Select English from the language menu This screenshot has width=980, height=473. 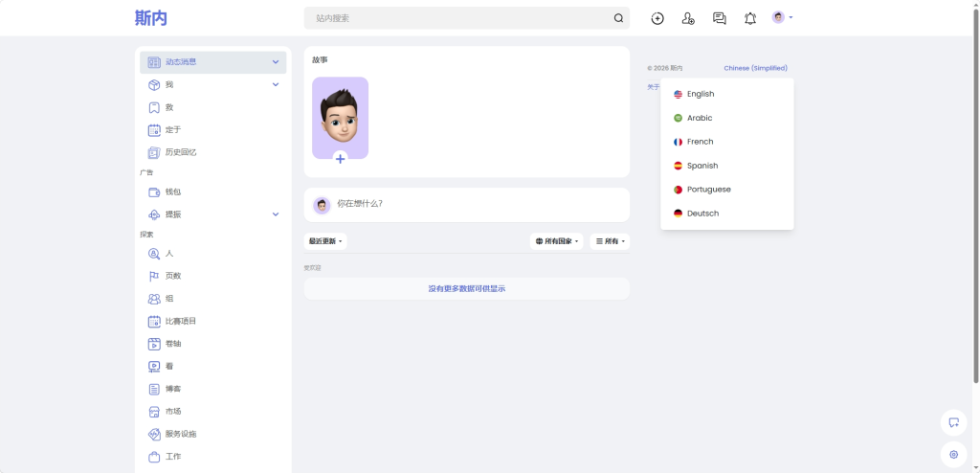(x=727, y=94)
